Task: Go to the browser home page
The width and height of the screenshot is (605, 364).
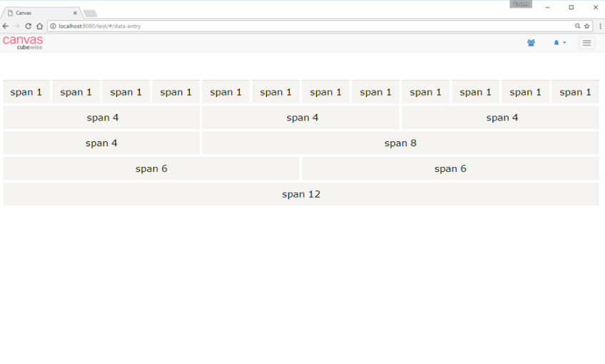Action: tap(39, 26)
